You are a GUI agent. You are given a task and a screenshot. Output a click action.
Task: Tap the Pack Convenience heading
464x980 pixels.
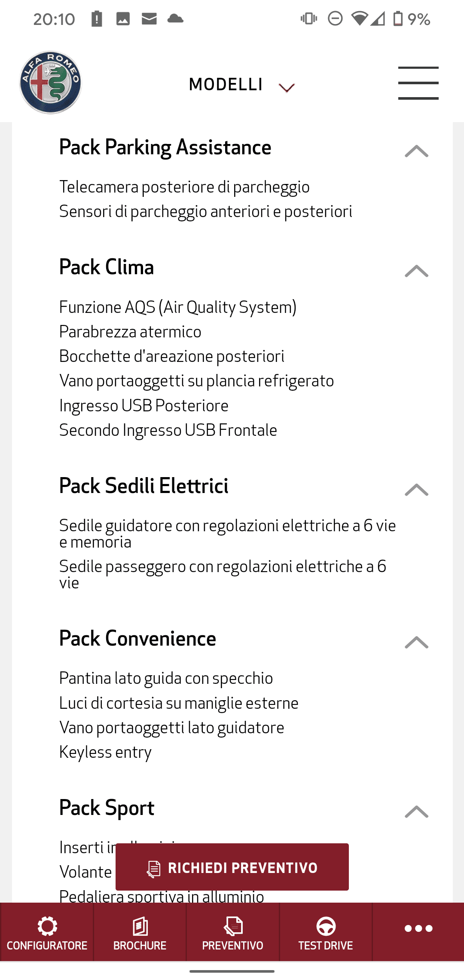point(137,638)
